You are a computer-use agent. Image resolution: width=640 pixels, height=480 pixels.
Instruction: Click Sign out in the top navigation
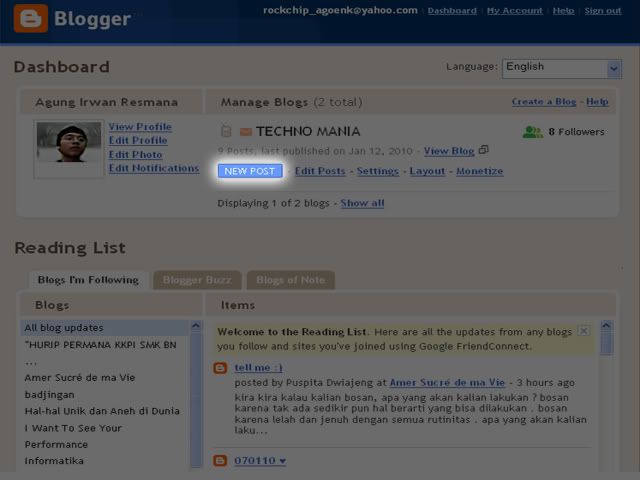click(x=603, y=11)
